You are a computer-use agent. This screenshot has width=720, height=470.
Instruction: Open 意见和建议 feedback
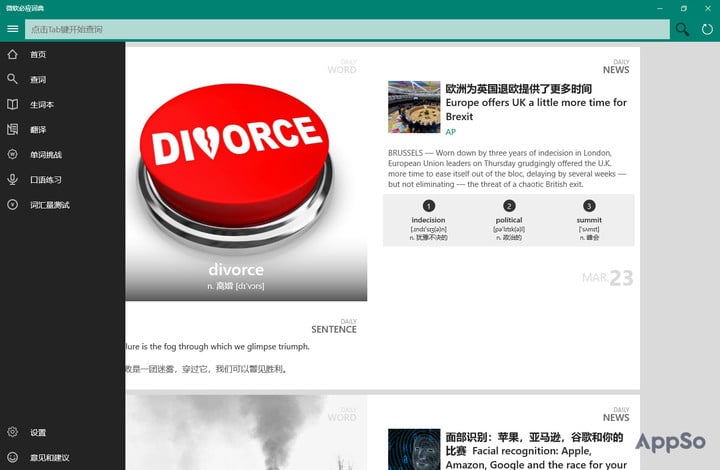[x=62, y=458]
